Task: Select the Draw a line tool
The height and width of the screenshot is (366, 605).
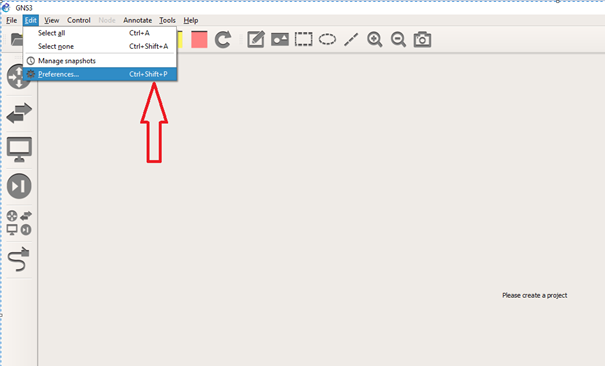Action: point(351,39)
